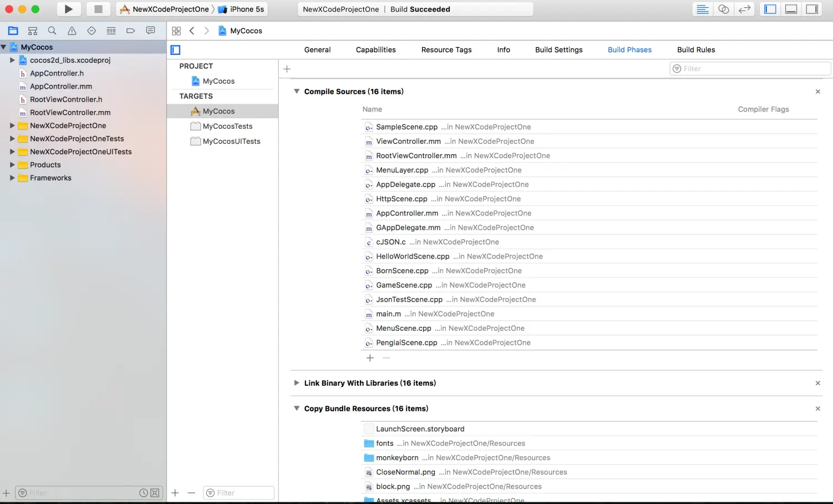Choose the iPhone 5s destination
The image size is (833, 504).
(242, 9)
